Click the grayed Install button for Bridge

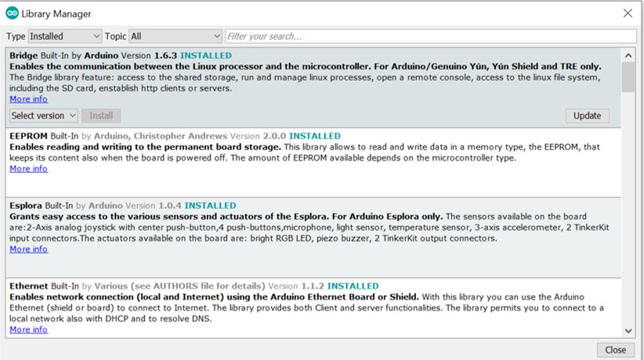pos(101,115)
